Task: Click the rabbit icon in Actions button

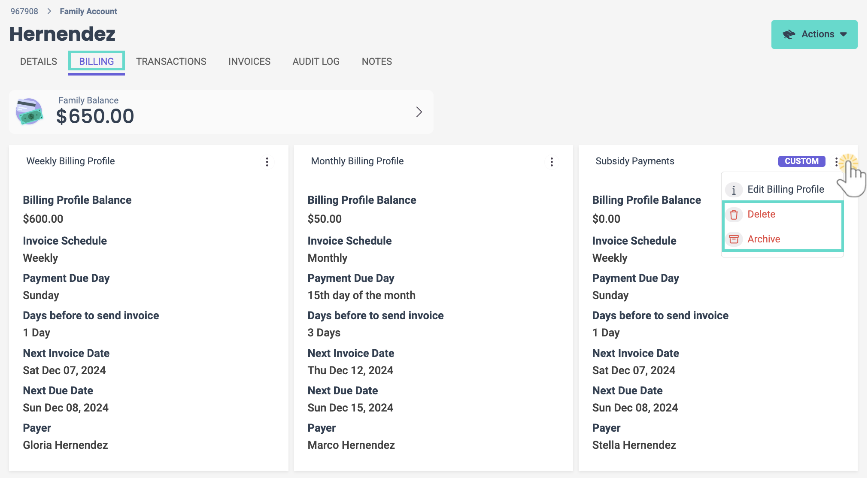Action: coord(789,34)
